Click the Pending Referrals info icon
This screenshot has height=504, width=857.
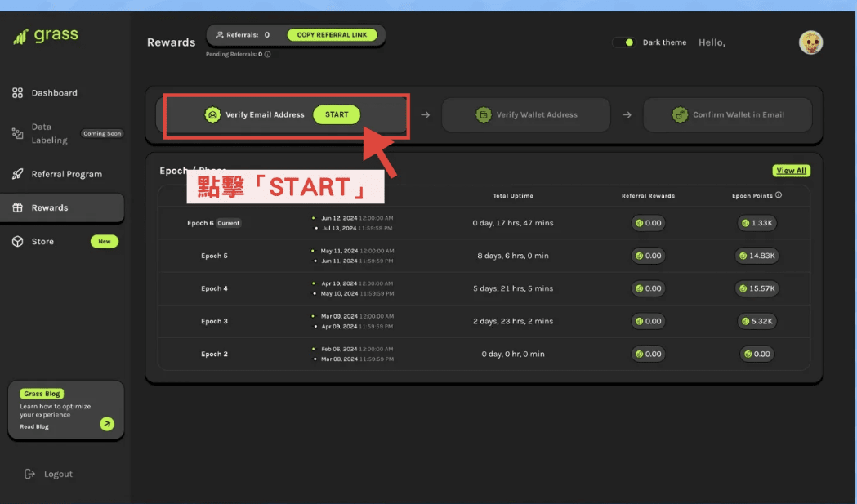coord(267,54)
